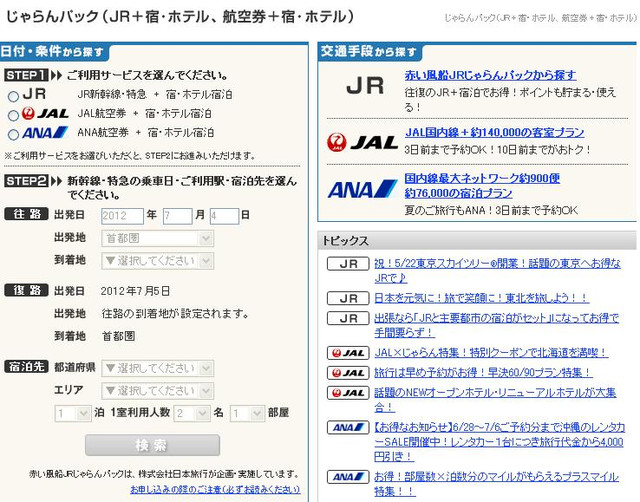
Task: Open the 沖縄のレンタカーSALE topic link
Action: (499, 442)
